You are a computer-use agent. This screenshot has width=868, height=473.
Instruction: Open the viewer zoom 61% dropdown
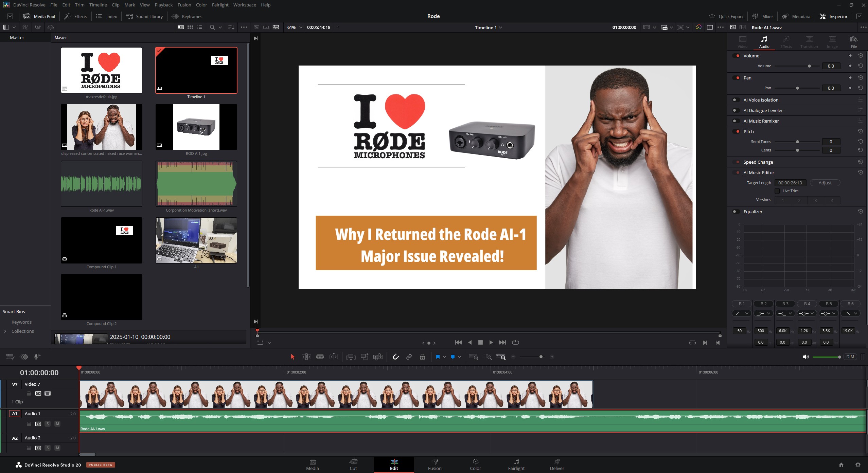pyautogui.click(x=295, y=27)
